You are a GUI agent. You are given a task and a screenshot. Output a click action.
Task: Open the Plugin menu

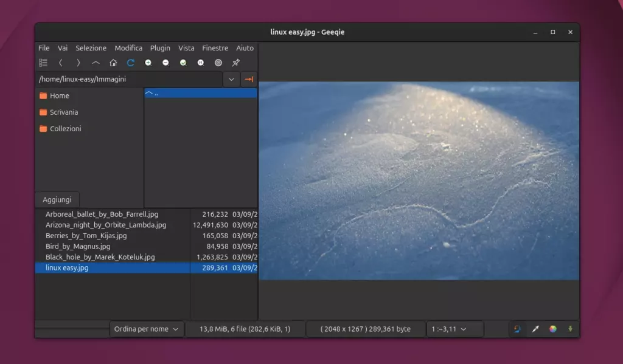(160, 48)
